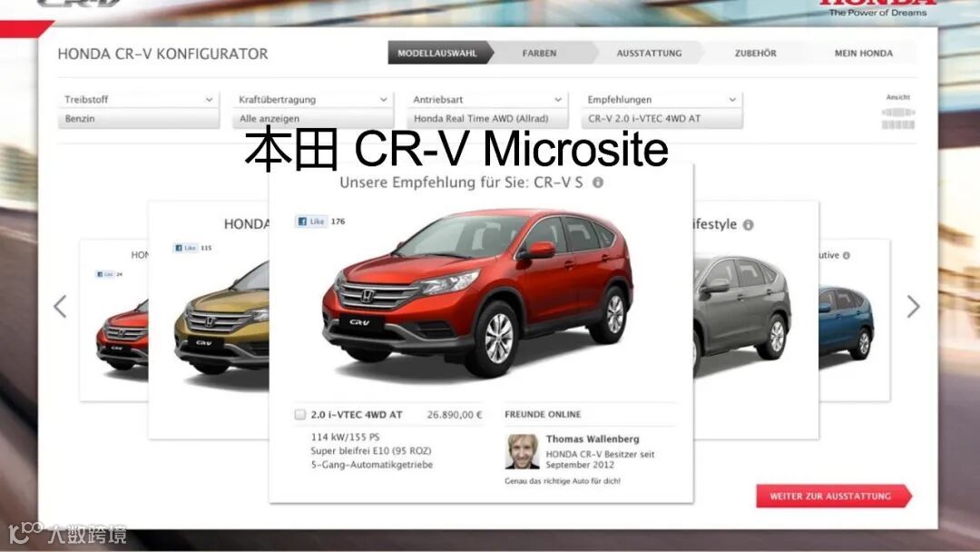980x552 pixels.
Task: Open the Antriebsart dropdown
Action: [x=487, y=99]
